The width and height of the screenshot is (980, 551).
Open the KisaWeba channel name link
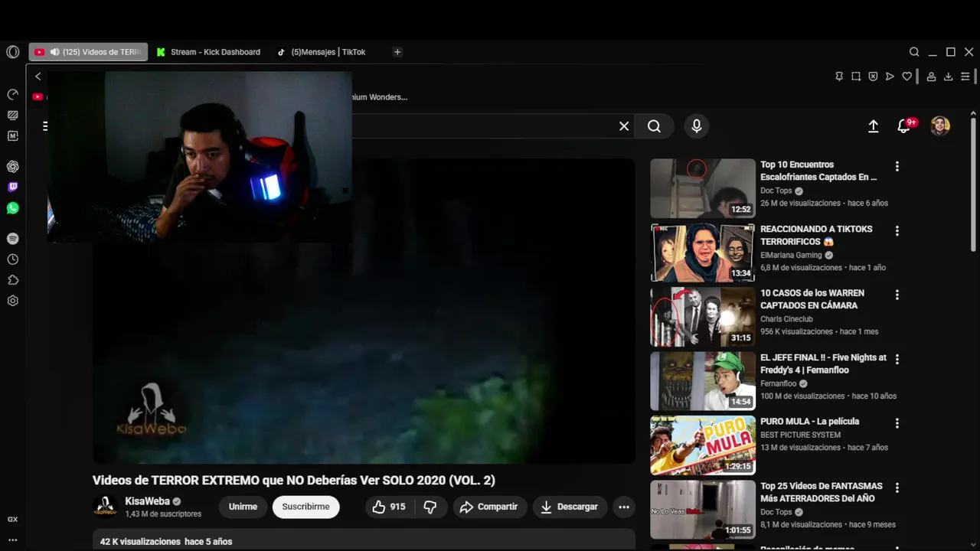pyautogui.click(x=147, y=501)
